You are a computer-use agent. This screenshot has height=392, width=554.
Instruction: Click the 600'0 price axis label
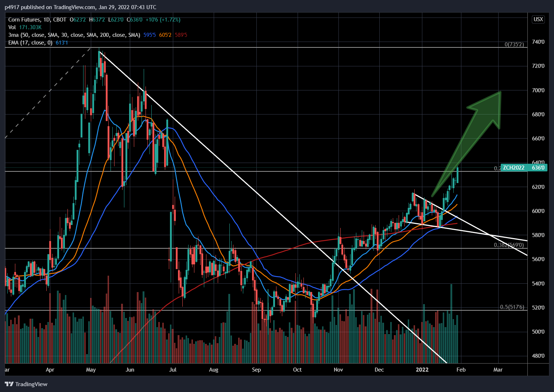coord(538,211)
